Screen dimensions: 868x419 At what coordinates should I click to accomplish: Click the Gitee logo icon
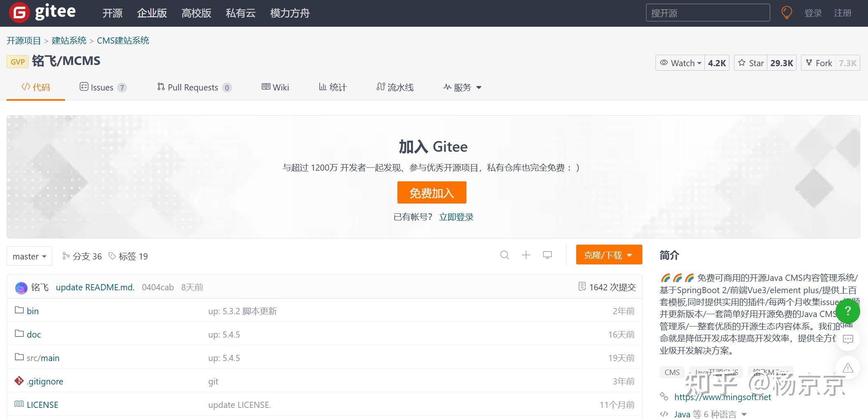click(20, 12)
